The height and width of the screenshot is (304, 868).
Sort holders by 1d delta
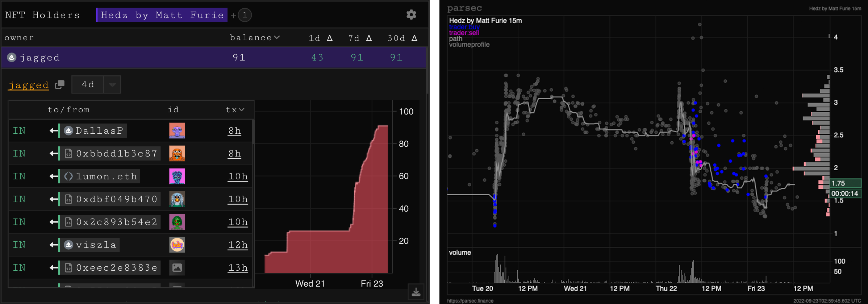[321, 38]
